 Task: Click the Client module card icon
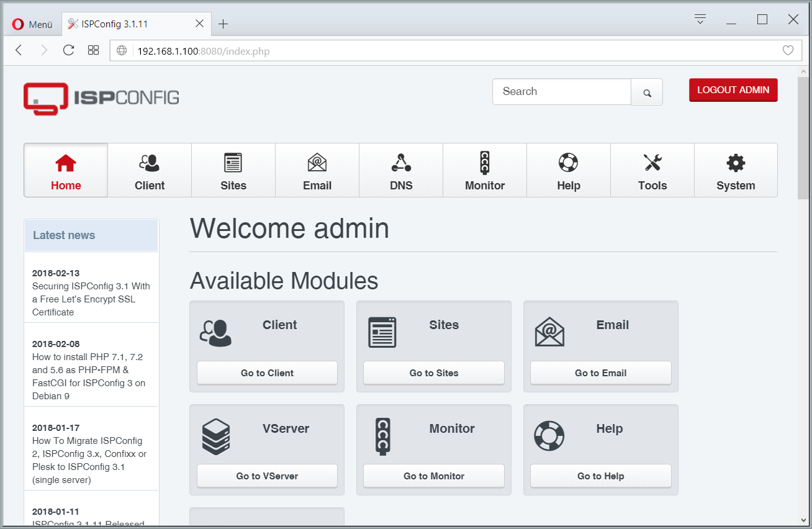point(215,332)
